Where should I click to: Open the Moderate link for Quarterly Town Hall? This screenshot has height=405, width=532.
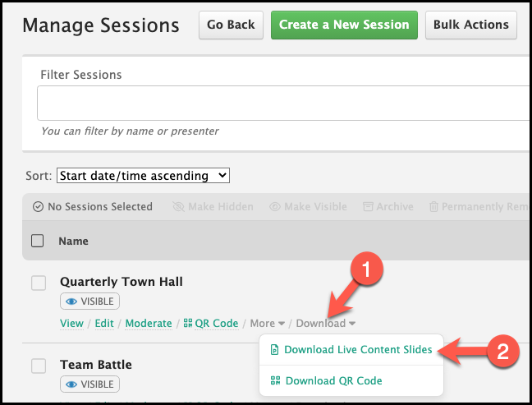click(x=149, y=323)
